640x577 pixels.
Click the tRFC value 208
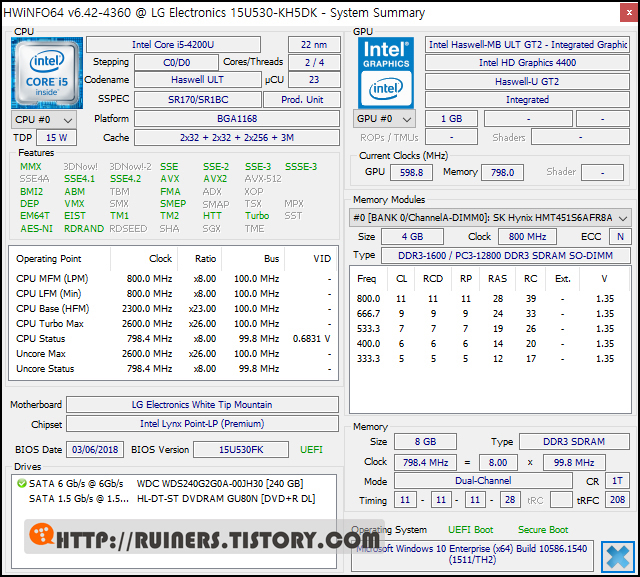pyautogui.click(x=617, y=500)
